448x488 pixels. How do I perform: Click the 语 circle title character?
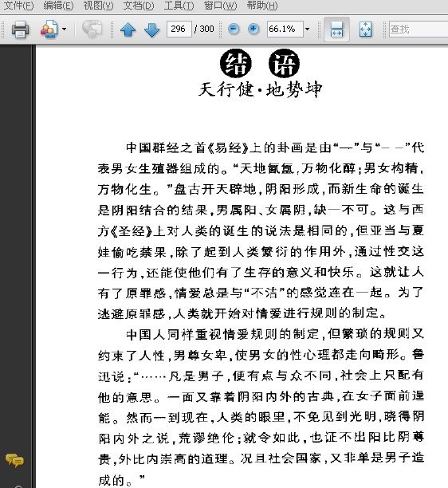tap(284, 64)
